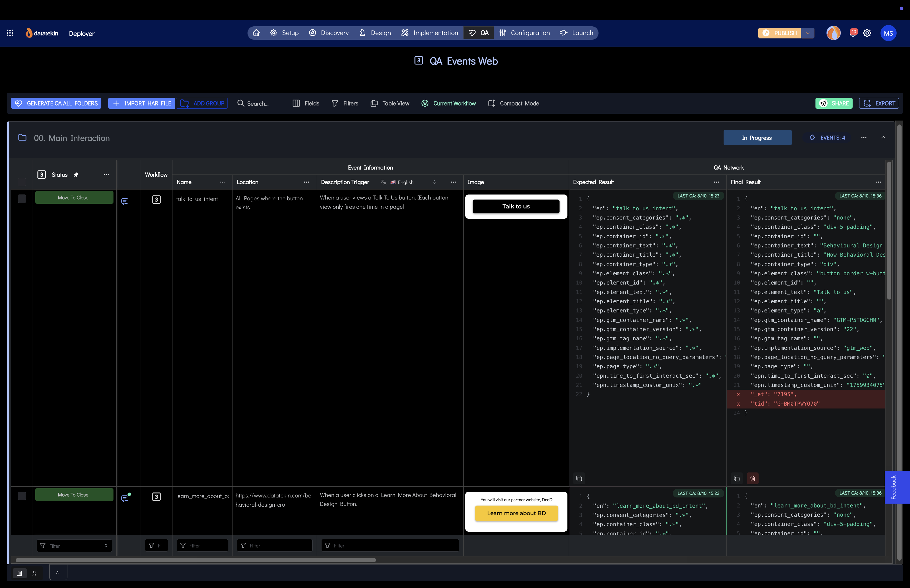Open notifications bell with 10 badge
The image size is (910, 588).
tap(852, 33)
